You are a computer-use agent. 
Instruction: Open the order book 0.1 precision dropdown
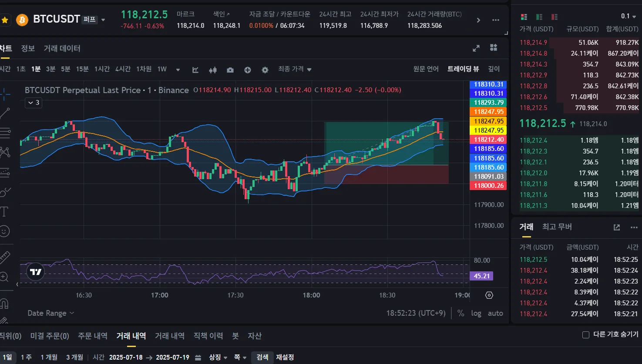629,17
